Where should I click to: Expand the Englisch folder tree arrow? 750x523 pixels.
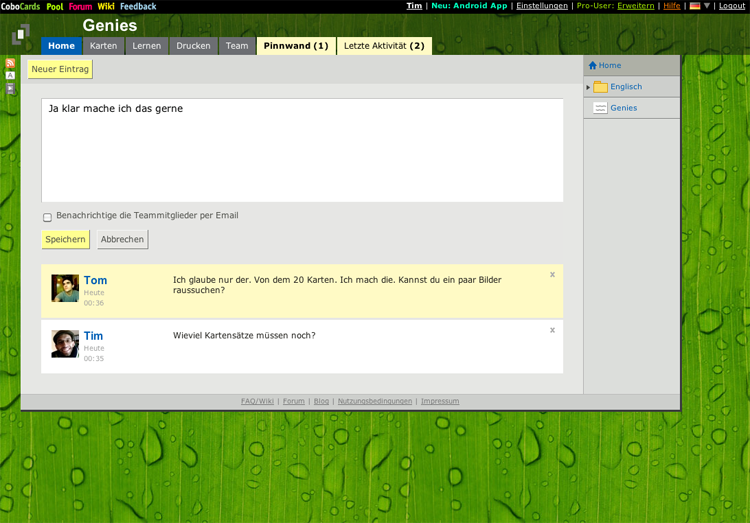tap(588, 87)
